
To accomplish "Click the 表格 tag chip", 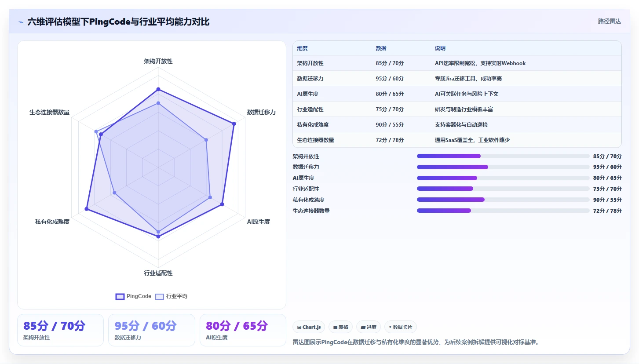I will [340, 327].
